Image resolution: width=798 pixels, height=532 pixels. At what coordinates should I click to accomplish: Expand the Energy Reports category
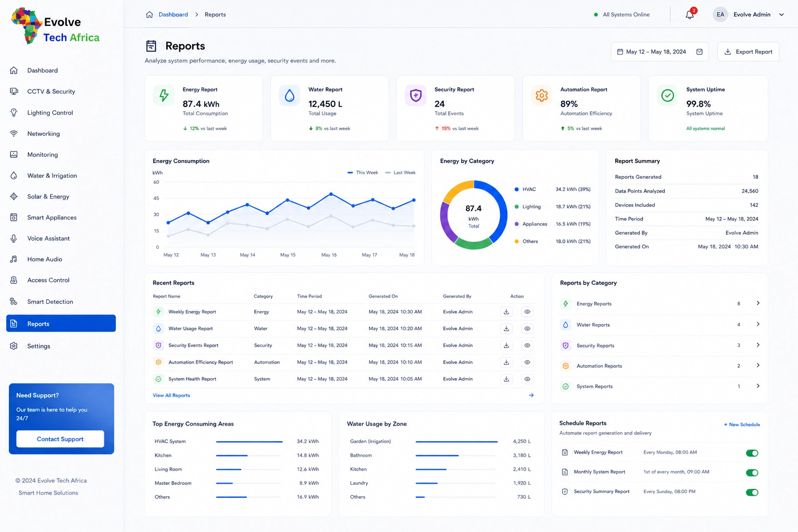tap(758, 303)
